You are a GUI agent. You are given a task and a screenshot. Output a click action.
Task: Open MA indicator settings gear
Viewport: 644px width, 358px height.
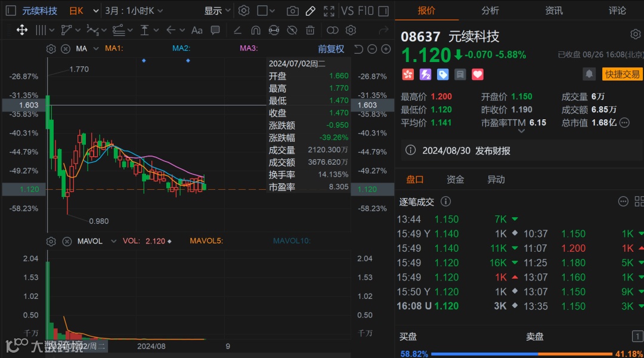pos(51,49)
